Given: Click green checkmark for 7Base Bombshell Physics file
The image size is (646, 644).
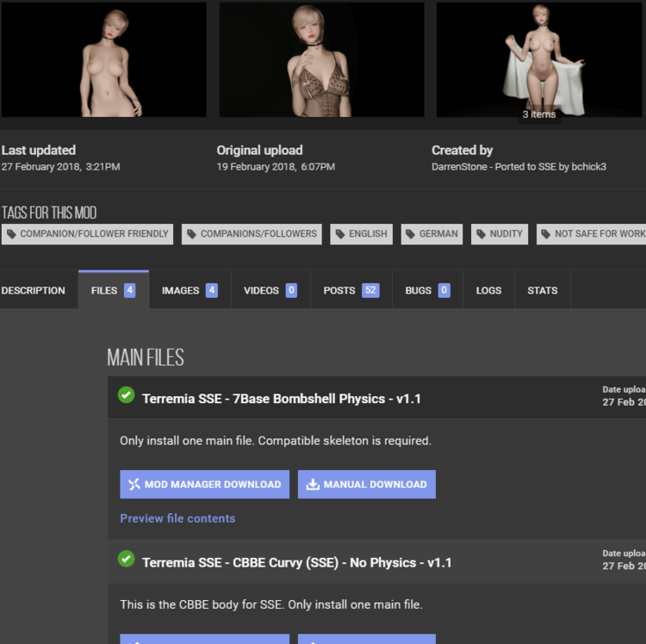Looking at the screenshot, I should [x=126, y=395].
